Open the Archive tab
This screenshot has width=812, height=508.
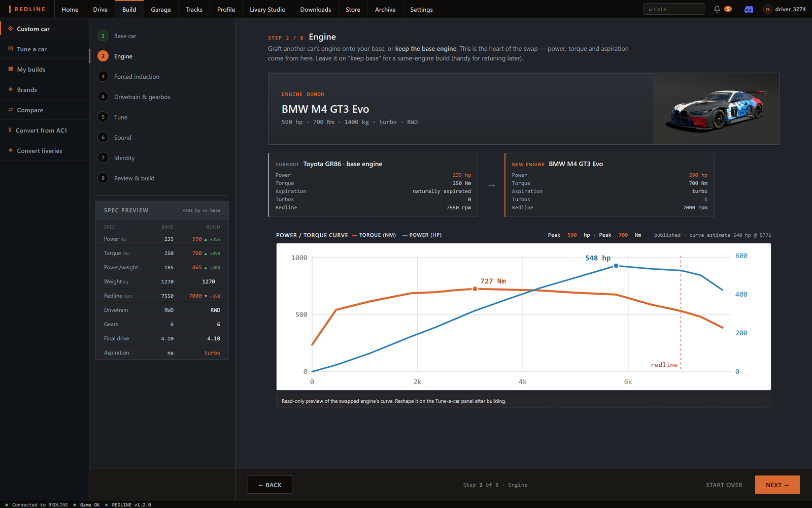tap(385, 9)
